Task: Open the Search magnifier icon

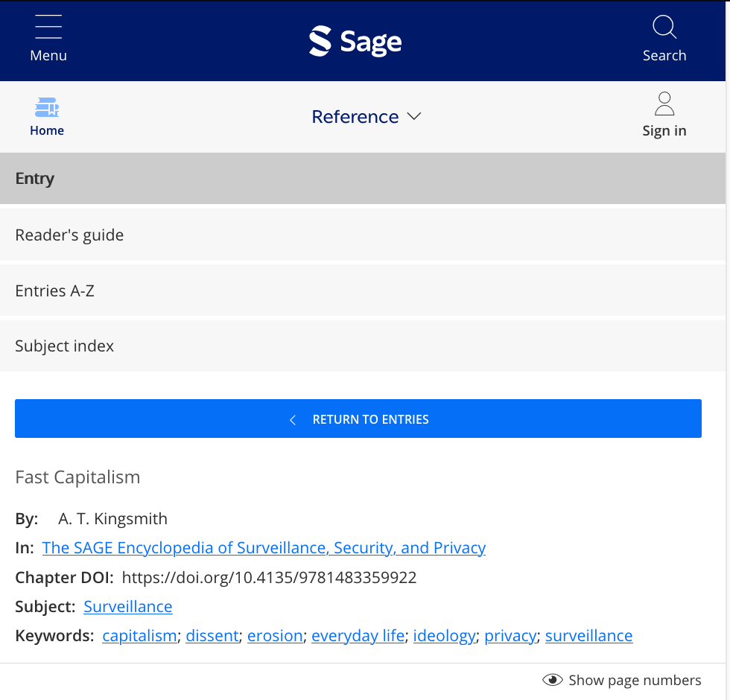Action: [664, 28]
